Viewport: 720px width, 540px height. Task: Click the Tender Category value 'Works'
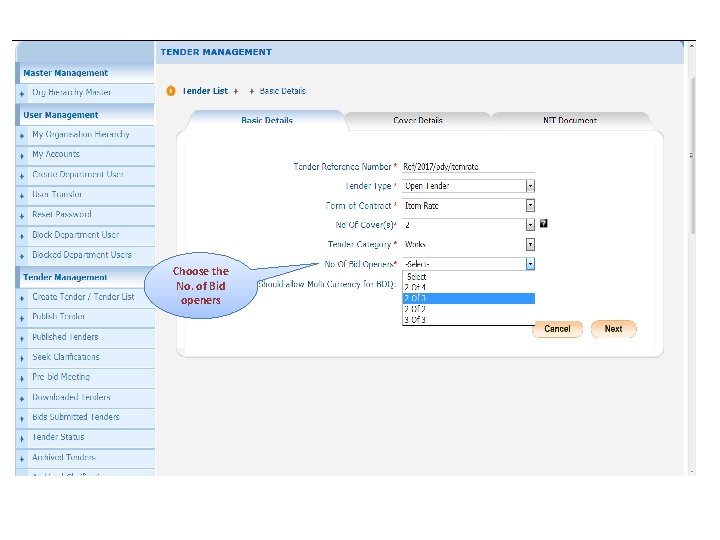[x=415, y=244]
